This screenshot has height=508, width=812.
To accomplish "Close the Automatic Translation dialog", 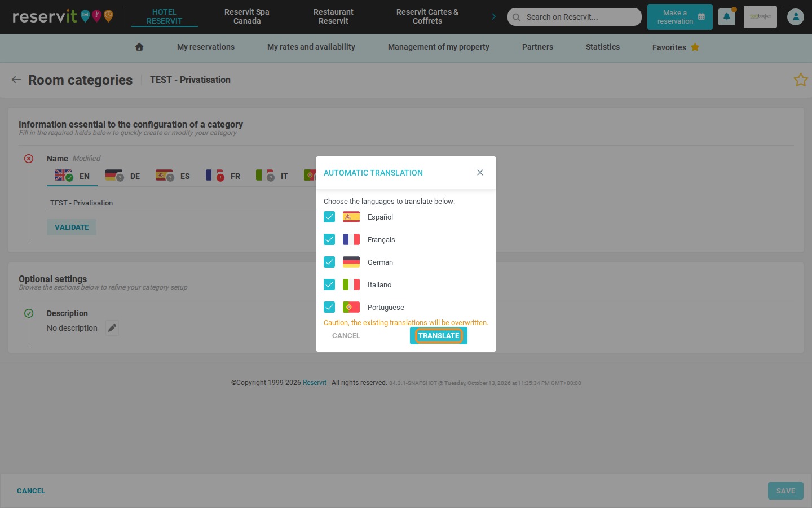I will pos(480,173).
